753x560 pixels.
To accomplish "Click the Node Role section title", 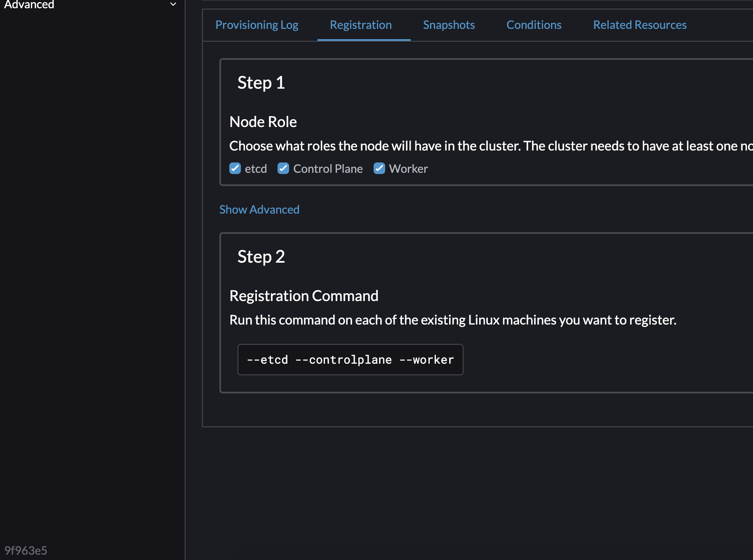I will click(x=263, y=121).
